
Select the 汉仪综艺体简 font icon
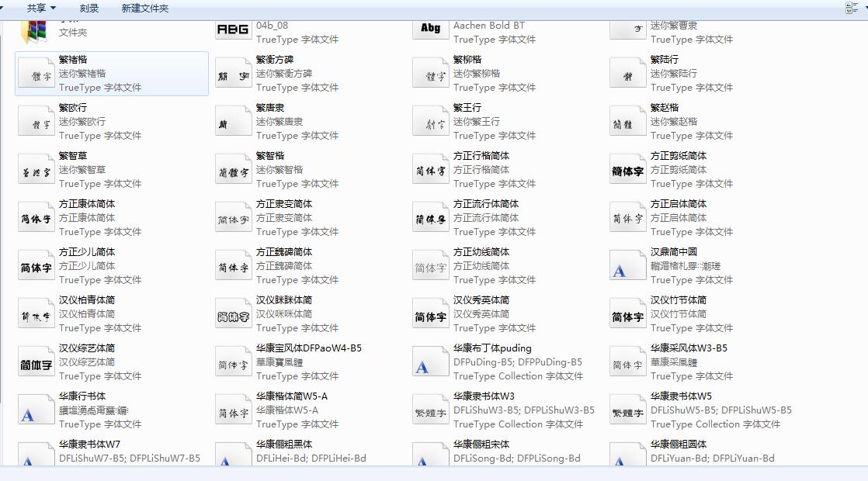[x=36, y=362]
